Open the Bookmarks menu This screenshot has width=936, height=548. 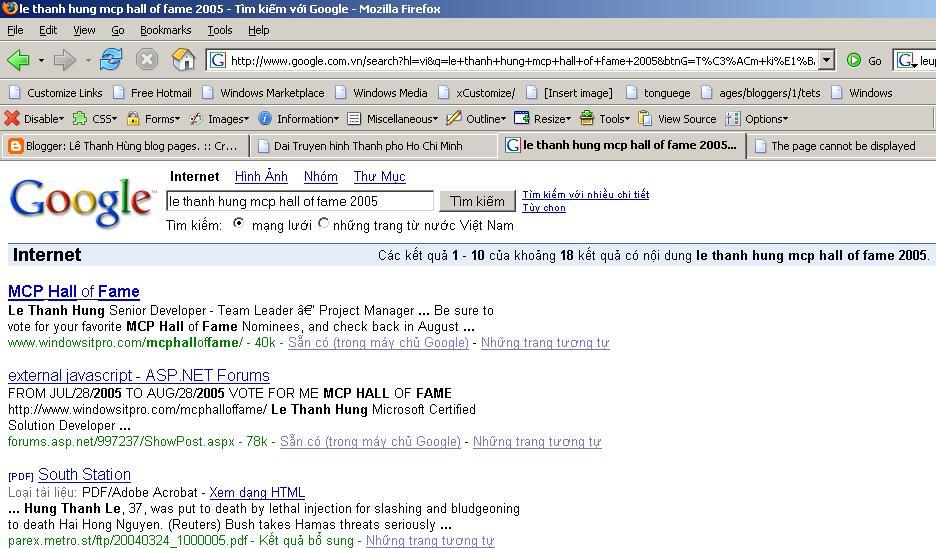165,30
